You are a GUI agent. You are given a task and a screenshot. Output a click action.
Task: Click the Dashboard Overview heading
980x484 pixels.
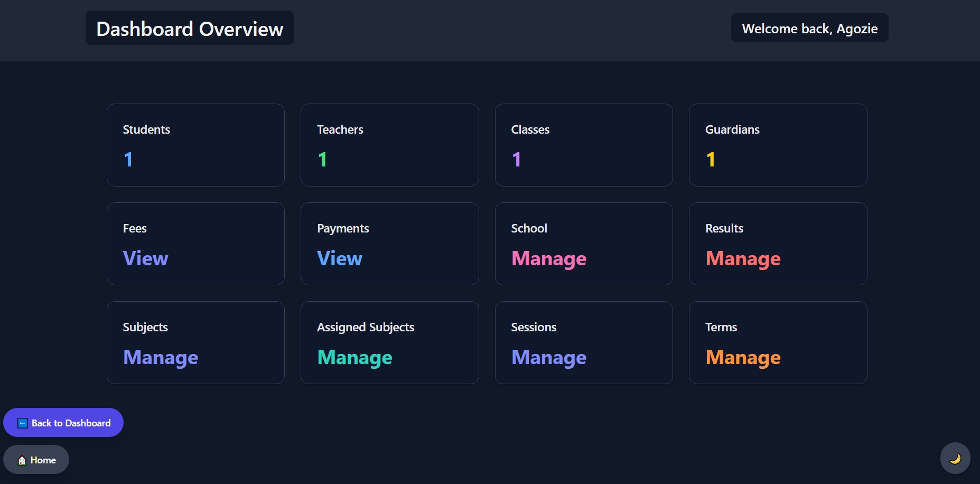[x=190, y=29]
